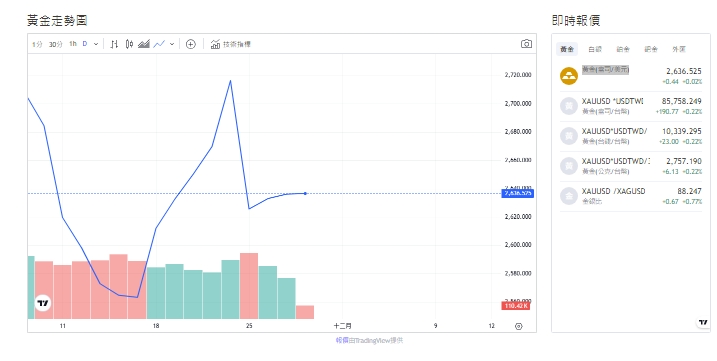
Task: Choose the Line chart style icon
Action: [x=159, y=44]
